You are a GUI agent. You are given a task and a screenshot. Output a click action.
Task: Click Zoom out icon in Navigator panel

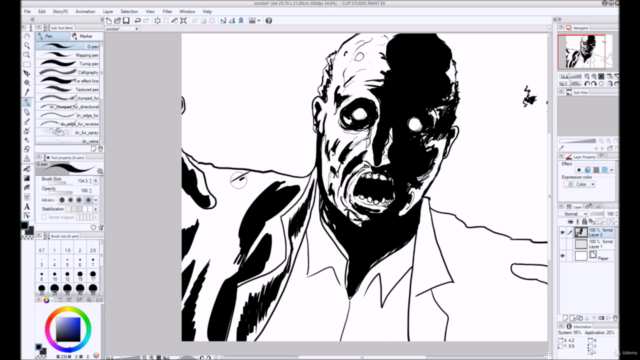pos(587,76)
